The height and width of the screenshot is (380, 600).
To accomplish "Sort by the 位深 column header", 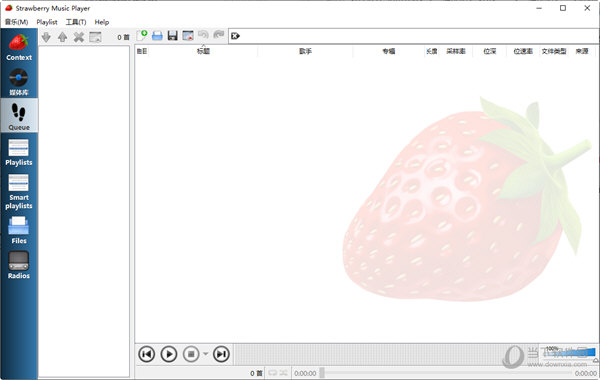I will [489, 51].
